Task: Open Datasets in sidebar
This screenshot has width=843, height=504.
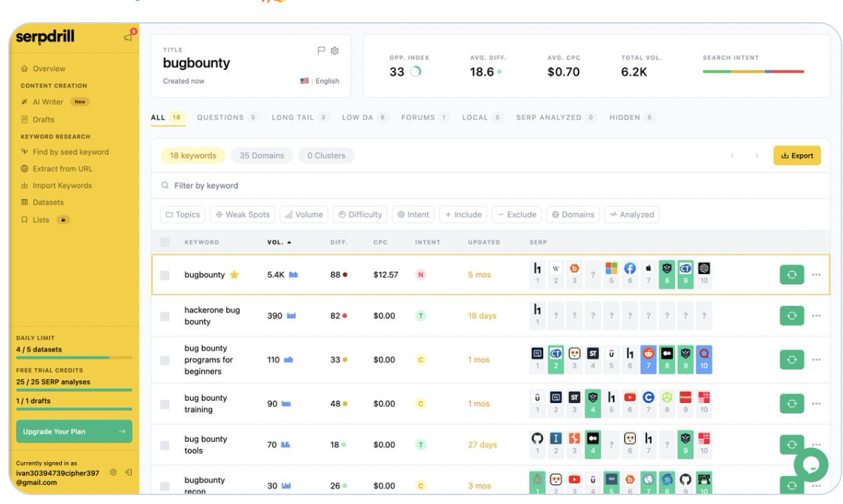Action: point(43,202)
